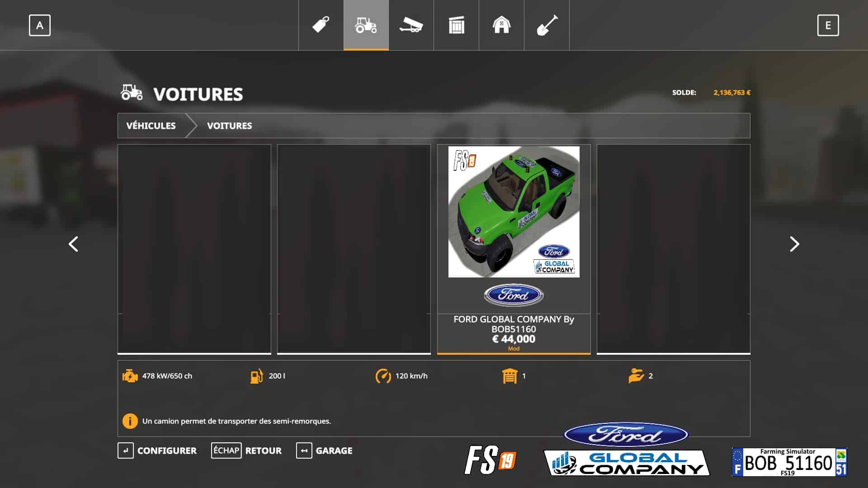The image size is (868, 488).
Task: Click the account balance amount
Action: (x=731, y=92)
